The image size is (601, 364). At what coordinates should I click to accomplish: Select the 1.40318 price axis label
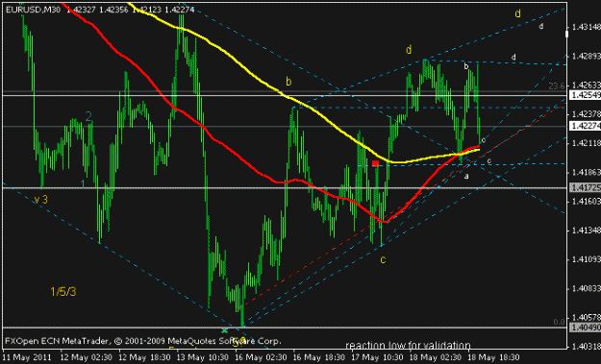pos(586,347)
